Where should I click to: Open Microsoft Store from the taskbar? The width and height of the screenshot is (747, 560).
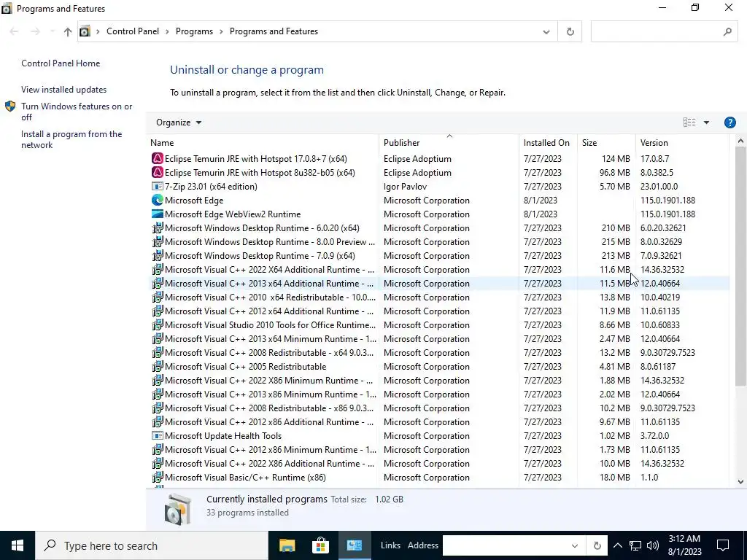coord(320,545)
